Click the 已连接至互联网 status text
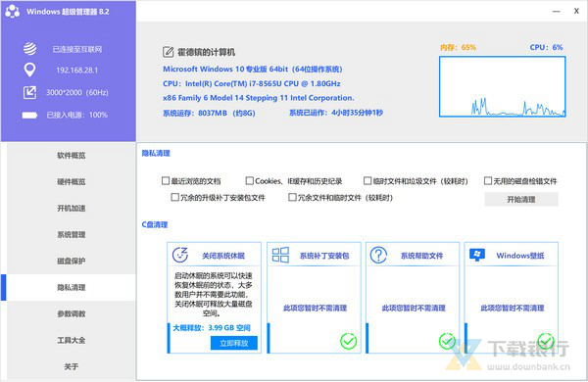The image size is (588, 382). click(76, 49)
